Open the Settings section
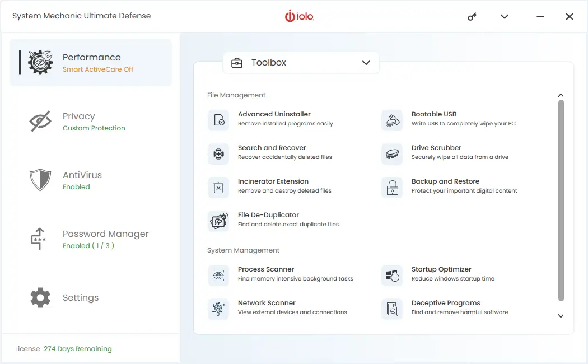Image resolution: width=588 pixels, height=364 pixels. 80,297
